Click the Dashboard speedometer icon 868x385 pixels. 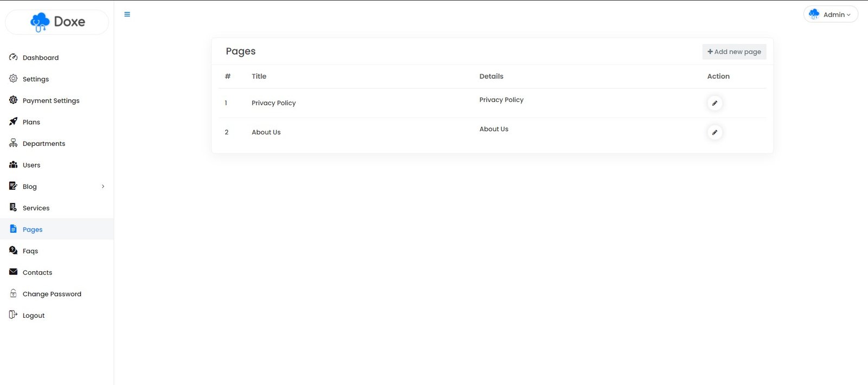point(14,57)
